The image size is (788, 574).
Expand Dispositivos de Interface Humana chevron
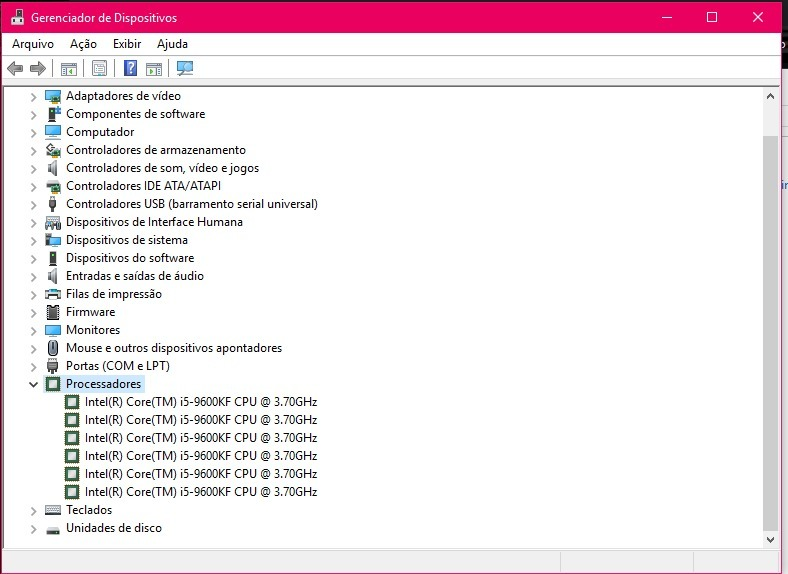click(33, 223)
